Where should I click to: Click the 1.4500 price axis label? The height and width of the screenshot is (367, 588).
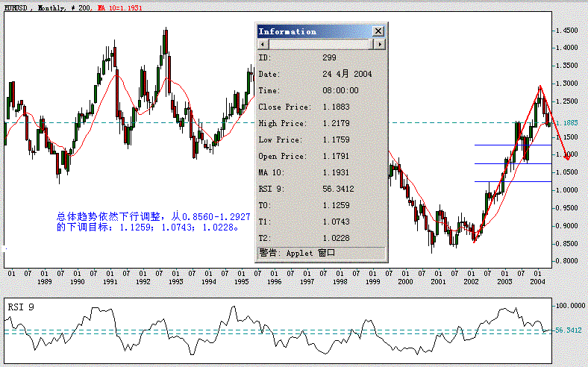pos(566,31)
